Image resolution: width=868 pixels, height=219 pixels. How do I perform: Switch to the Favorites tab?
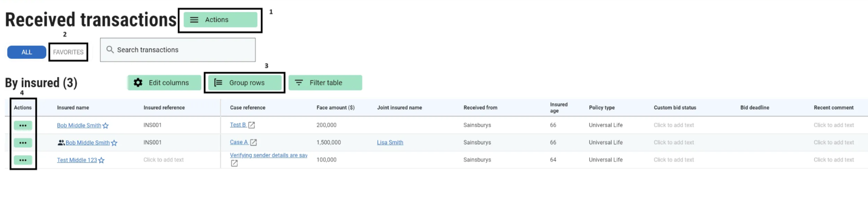pos(68,52)
